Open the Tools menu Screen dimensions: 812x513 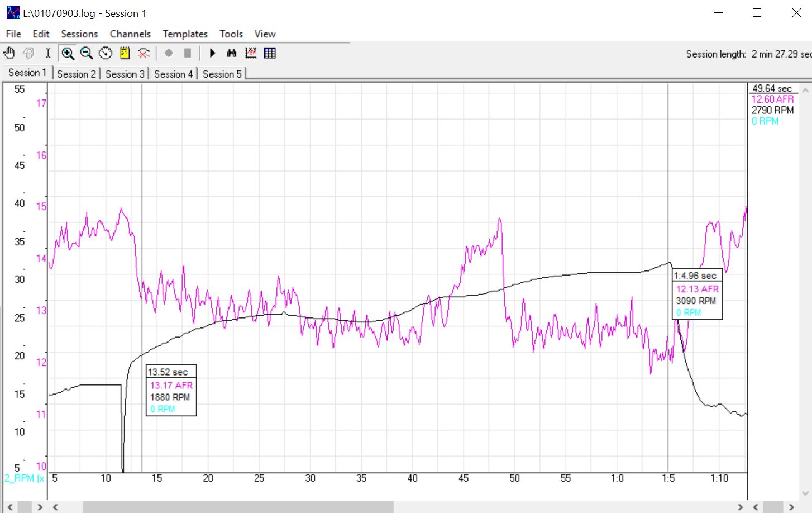[231, 34]
